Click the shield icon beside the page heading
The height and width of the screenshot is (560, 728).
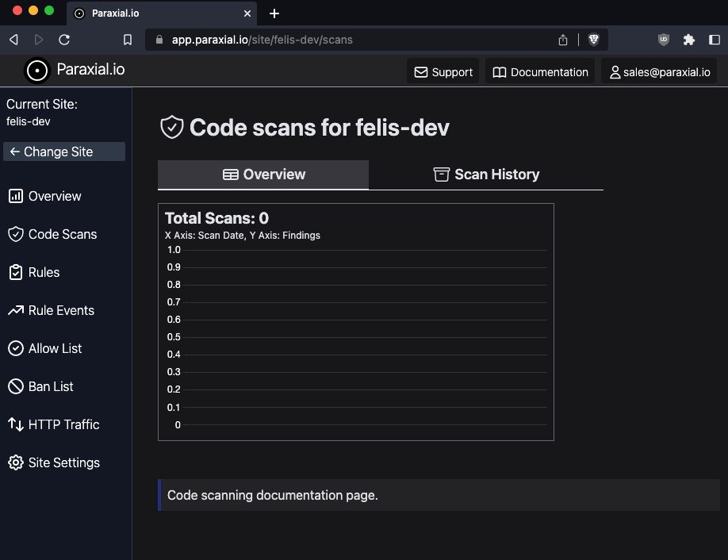(x=172, y=127)
